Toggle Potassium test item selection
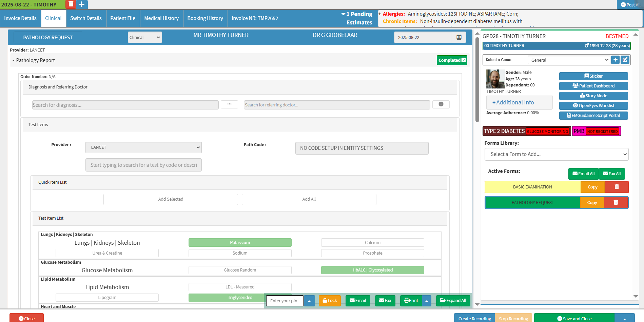 pyautogui.click(x=240, y=243)
